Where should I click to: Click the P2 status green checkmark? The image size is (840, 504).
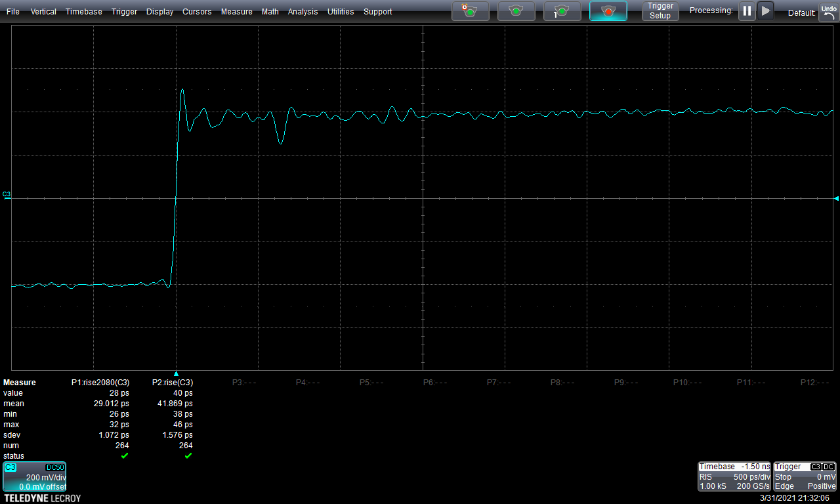(188, 455)
